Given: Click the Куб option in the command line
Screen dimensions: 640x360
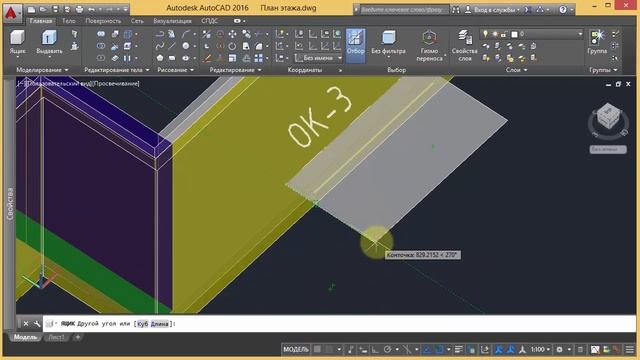Looking at the screenshot, I should tap(142, 324).
